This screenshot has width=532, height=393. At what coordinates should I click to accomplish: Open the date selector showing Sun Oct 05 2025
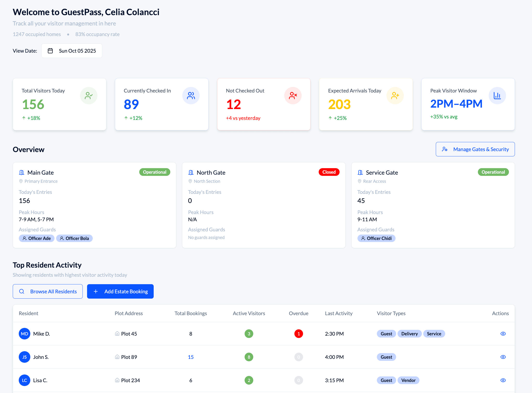point(72,51)
